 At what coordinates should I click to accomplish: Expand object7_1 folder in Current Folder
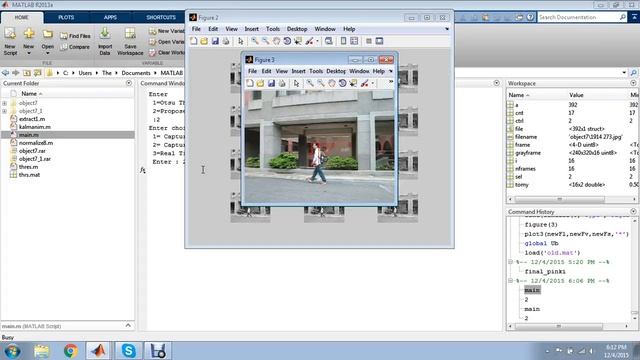[4, 111]
